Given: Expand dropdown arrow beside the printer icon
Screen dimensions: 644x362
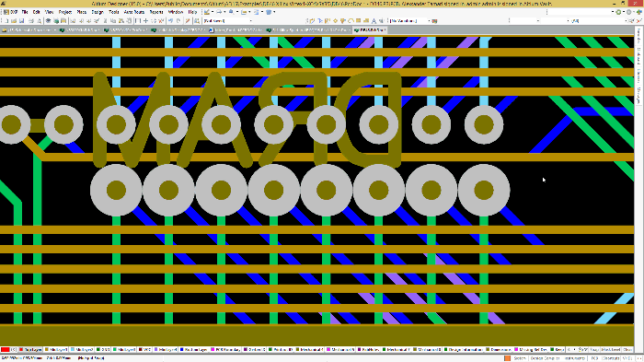Looking at the screenshot, I should [x=224, y=12].
